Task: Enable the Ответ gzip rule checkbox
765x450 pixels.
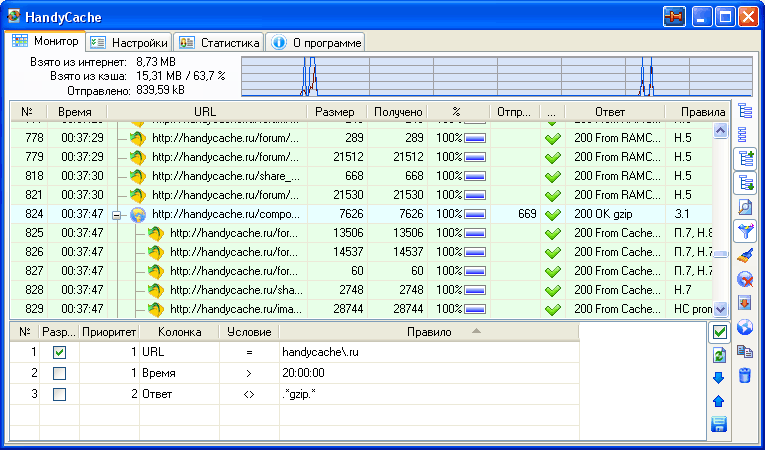Action: [x=60, y=394]
